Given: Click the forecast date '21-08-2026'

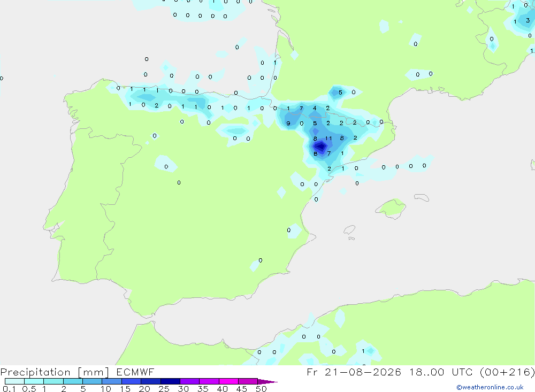Looking at the screenshot, I should [x=363, y=372].
